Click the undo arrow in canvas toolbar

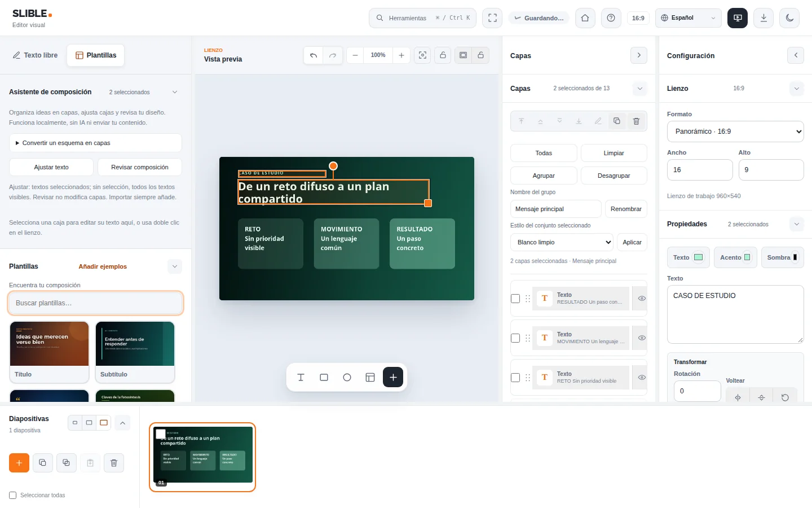click(314, 55)
